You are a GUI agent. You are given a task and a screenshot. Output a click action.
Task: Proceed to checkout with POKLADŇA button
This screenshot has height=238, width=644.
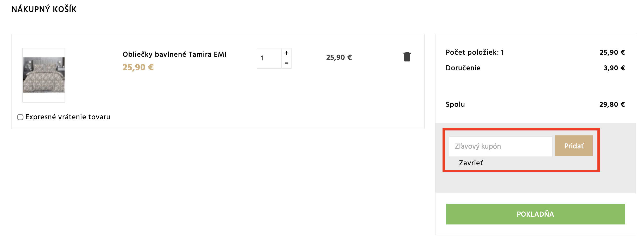point(535,214)
